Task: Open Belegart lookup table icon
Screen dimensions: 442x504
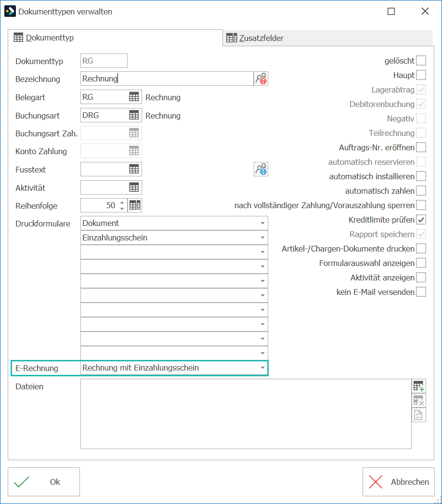Action: tap(134, 97)
